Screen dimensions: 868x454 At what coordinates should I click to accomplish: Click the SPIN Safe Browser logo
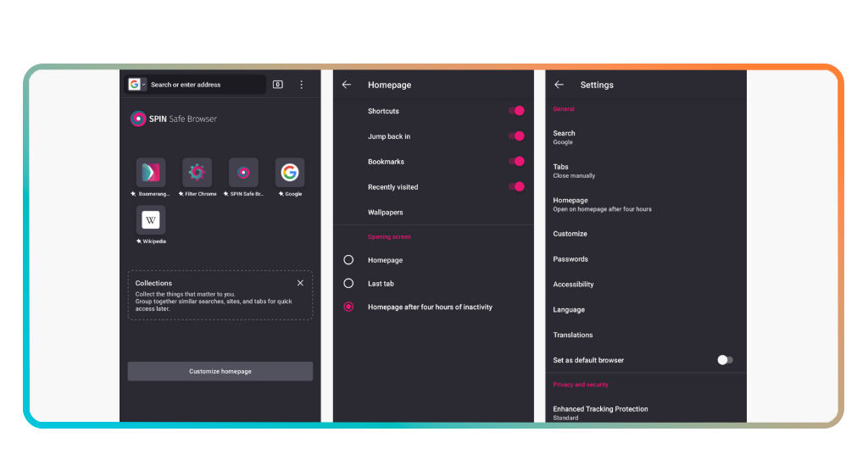[174, 119]
